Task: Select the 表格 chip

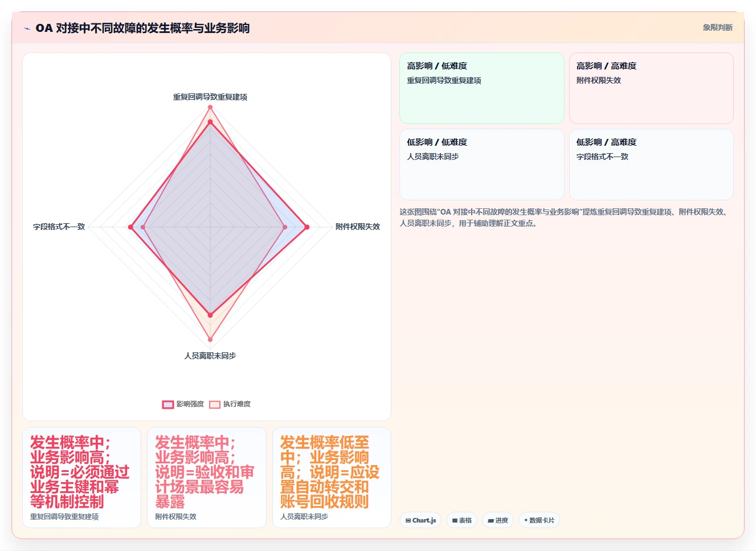Action: [x=461, y=520]
